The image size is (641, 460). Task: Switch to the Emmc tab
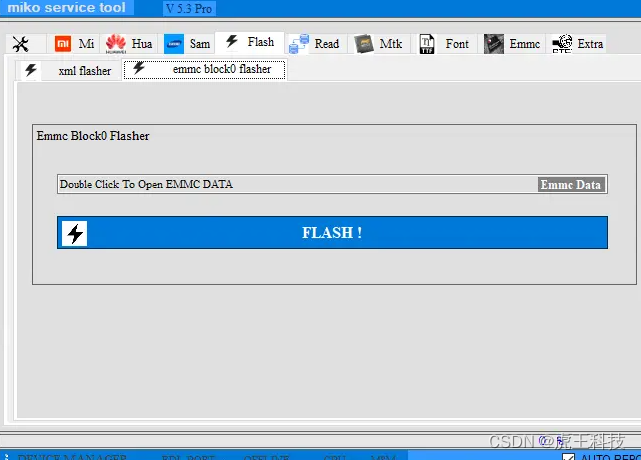(x=512, y=44)
